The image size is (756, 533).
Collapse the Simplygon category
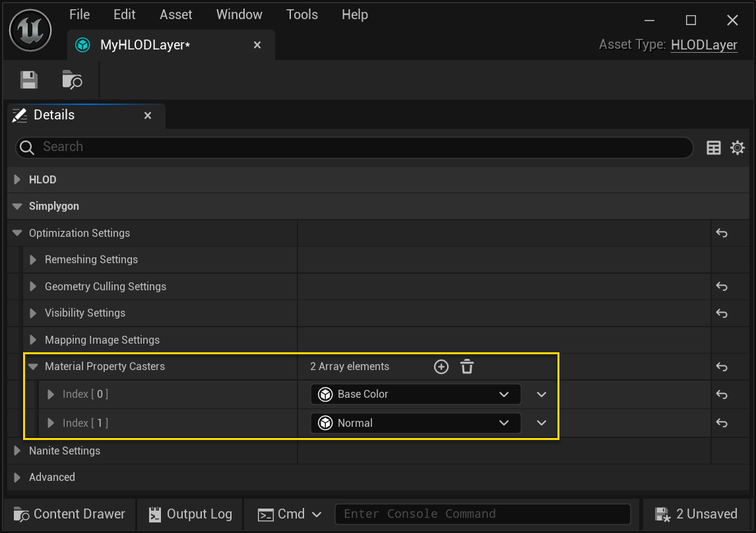[x=18, y=206]
